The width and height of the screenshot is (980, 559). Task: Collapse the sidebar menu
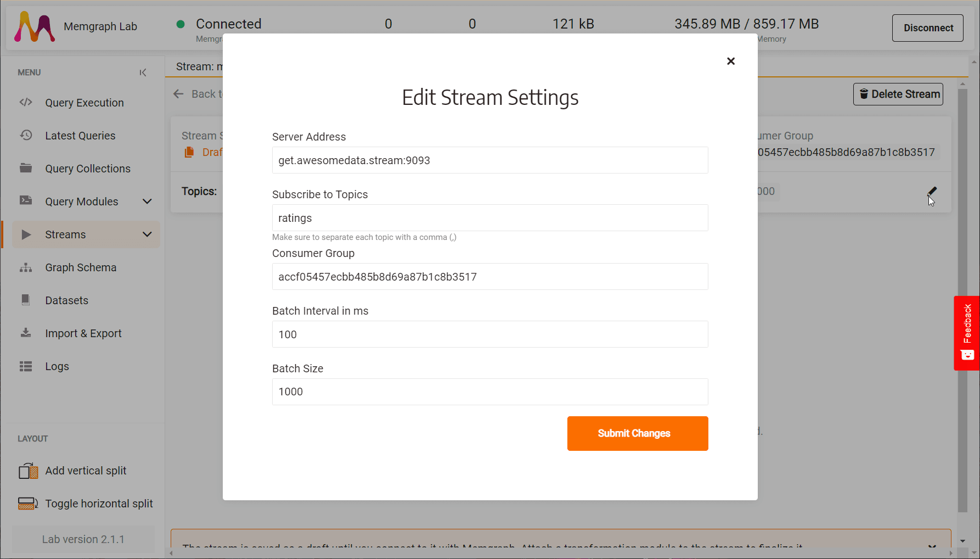143,72
